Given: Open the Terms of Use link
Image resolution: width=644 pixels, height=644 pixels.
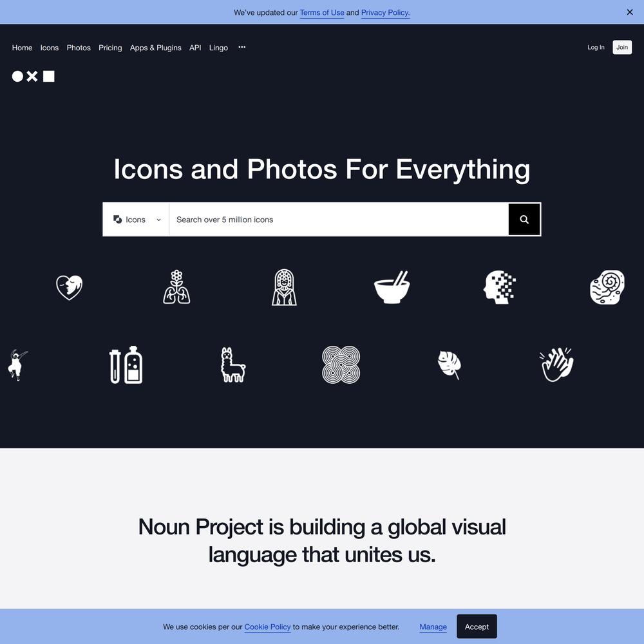Looking at the screenshot, I should coord(322,13).
